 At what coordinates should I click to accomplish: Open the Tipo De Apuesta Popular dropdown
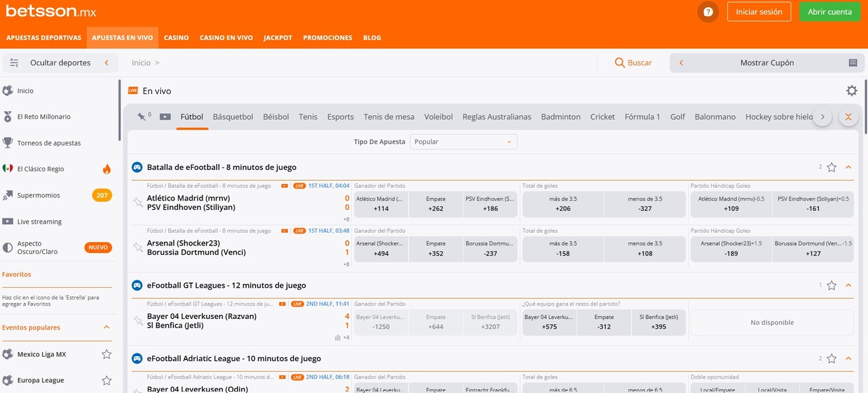pyautogui.click(x=463, y=142)
